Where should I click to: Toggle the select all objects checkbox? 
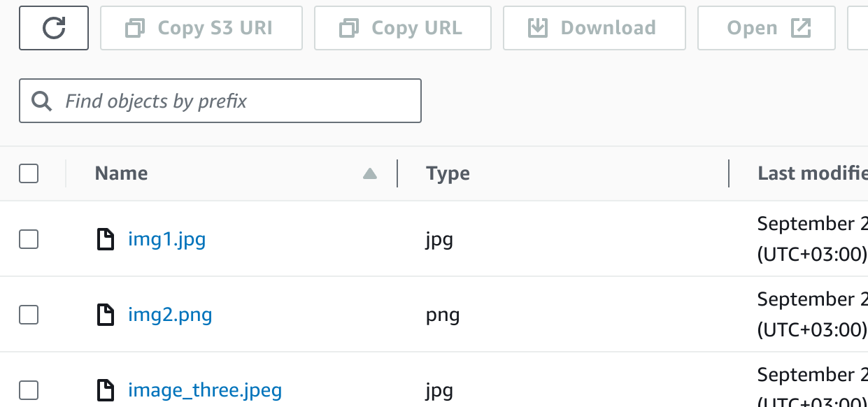[x=29, y=173]
